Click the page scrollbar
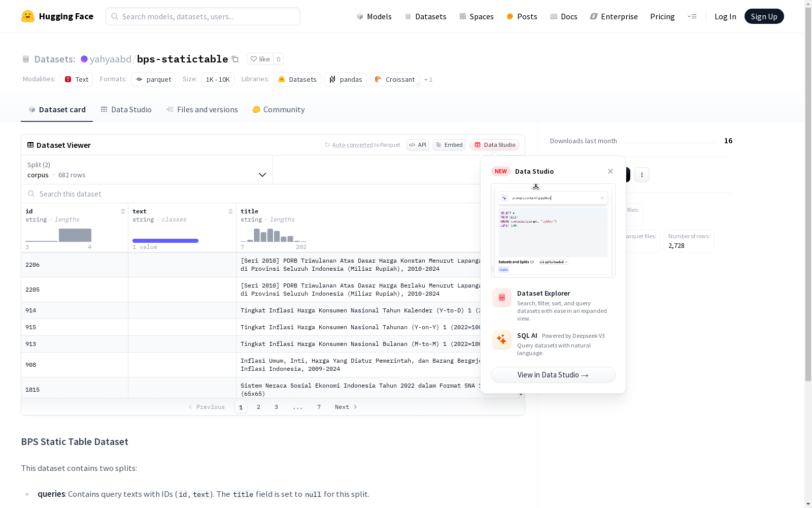This screenshot has width=812, height=508. [x=808, y=193]
